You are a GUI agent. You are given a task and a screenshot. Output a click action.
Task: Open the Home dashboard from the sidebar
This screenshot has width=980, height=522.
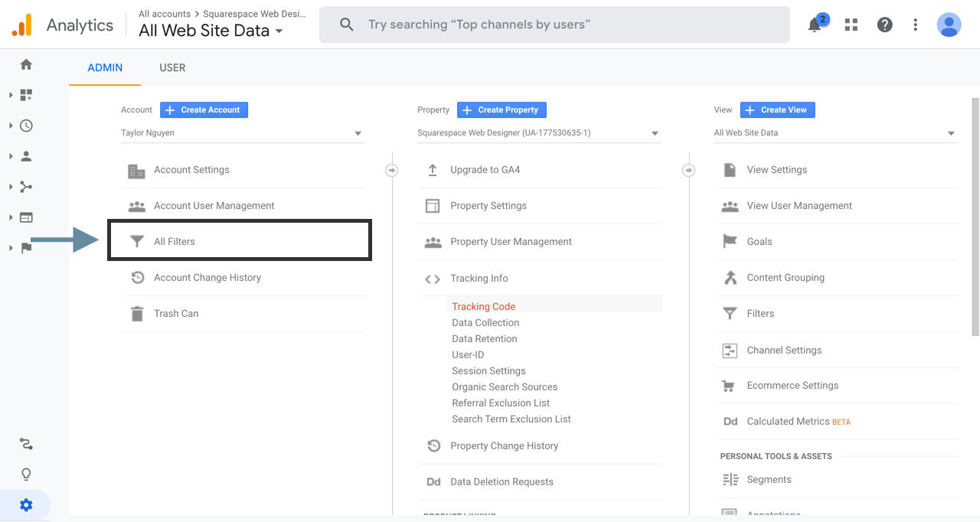click(x=25, y=64)
